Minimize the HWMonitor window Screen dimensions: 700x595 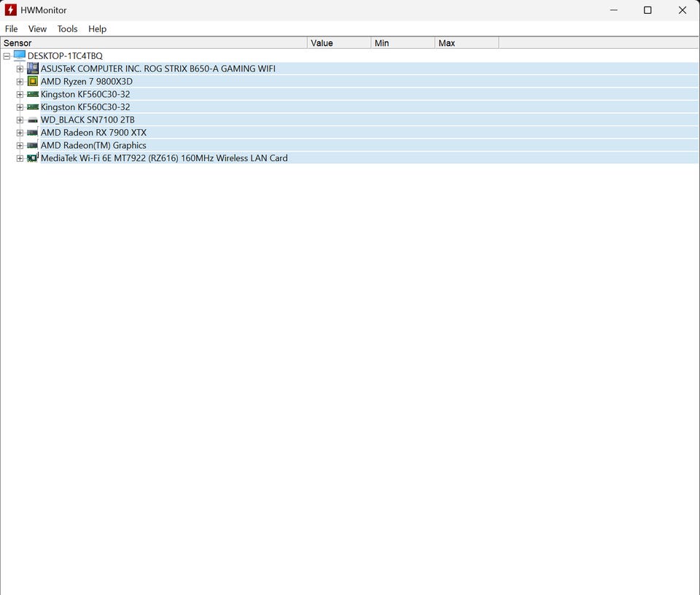click(x=614, y=9)
